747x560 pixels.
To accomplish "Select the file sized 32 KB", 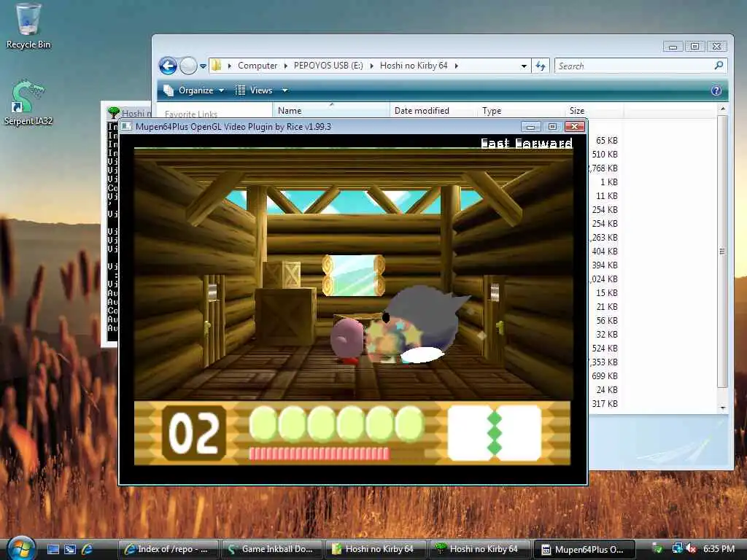I will click(x=606, y=334).
